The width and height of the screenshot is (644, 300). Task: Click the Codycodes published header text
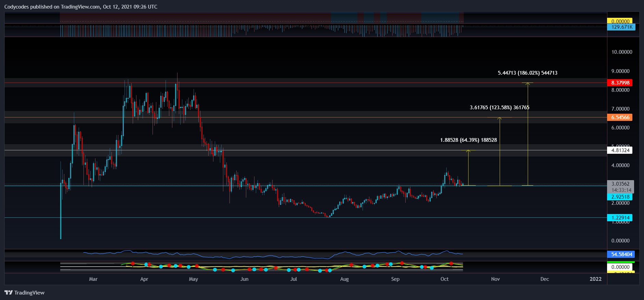(x=81, y=7)
